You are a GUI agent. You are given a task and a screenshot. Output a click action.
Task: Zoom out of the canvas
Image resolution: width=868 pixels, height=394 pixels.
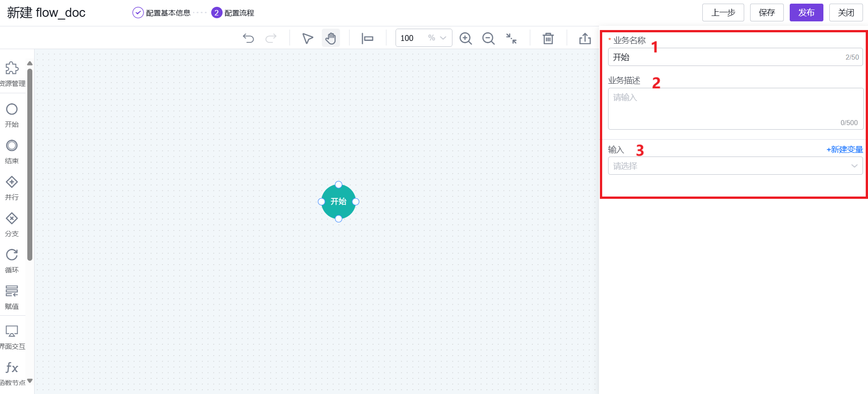488,38
